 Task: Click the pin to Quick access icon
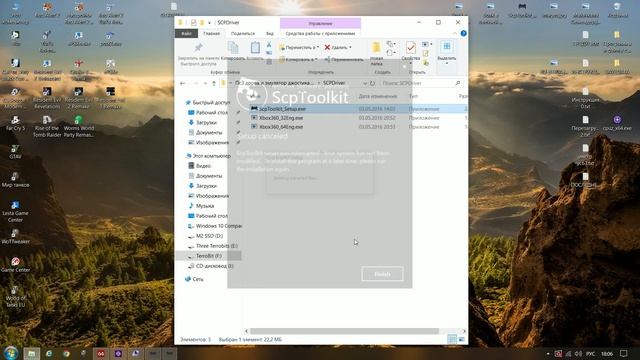(198, 48)
